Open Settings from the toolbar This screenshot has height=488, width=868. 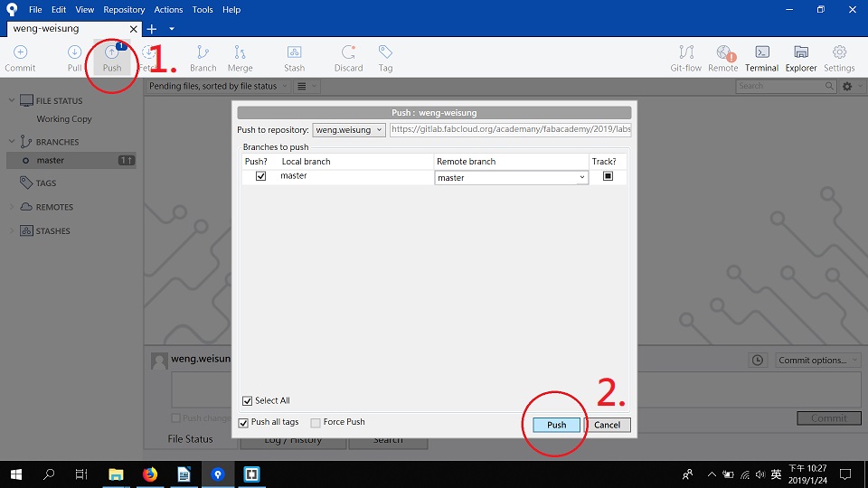click(x=839, y=58)
